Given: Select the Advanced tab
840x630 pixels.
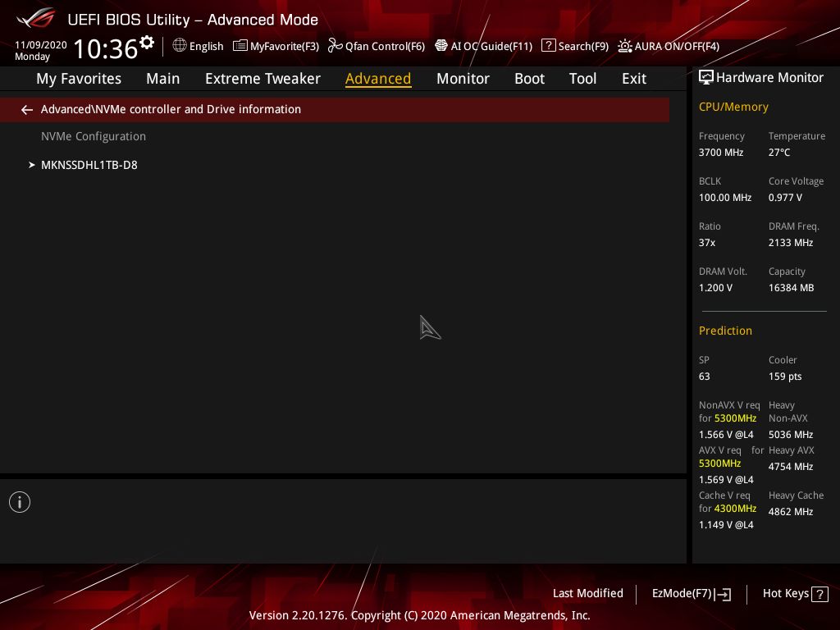Looking at the screenshot, I should [378, 79].
